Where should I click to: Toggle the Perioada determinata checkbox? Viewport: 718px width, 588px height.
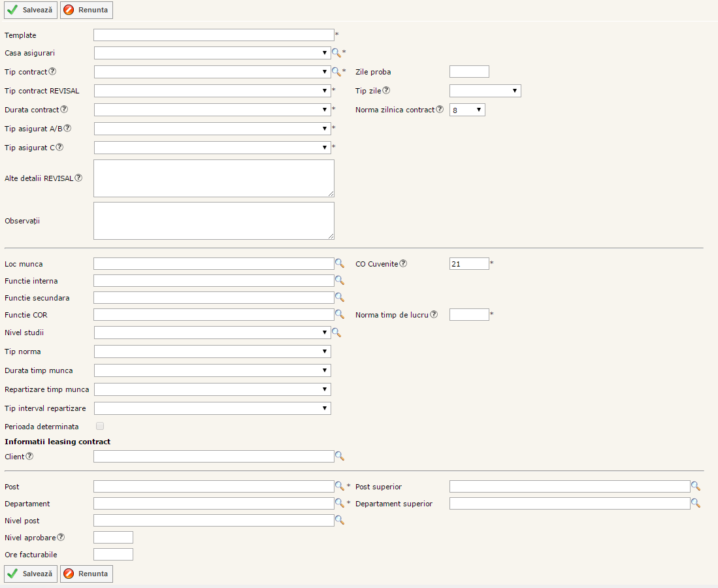tap(100, 426)
